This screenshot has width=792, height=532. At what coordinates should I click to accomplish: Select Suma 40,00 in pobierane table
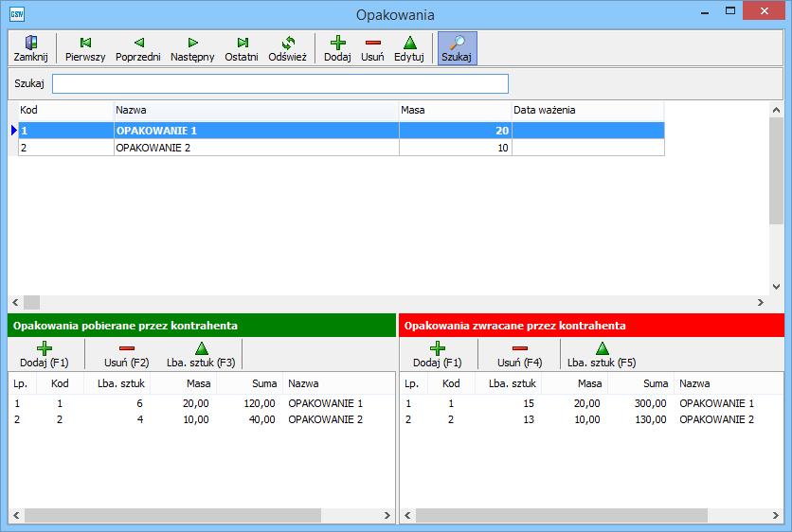262,419
